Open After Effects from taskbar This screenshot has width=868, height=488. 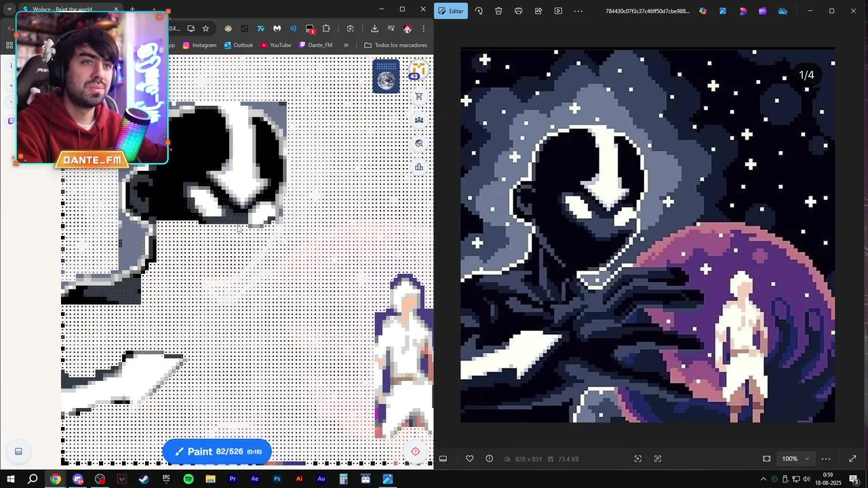tap(255, 479)
